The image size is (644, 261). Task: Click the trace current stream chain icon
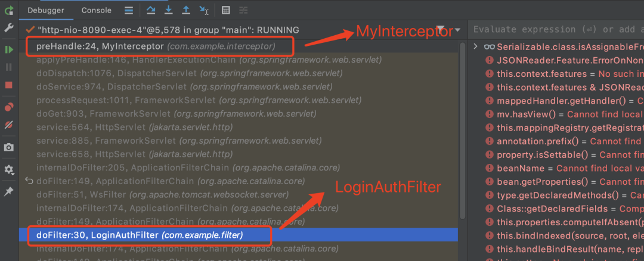pos(243,10)
